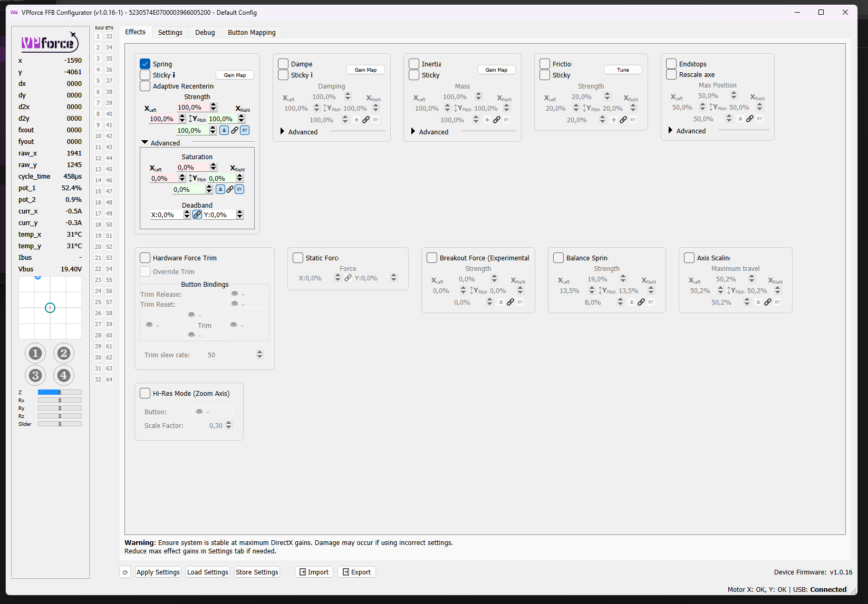The image size is (868, 604).
Task: Enable the Inertia effect checkbox
Action: point(414,64)
